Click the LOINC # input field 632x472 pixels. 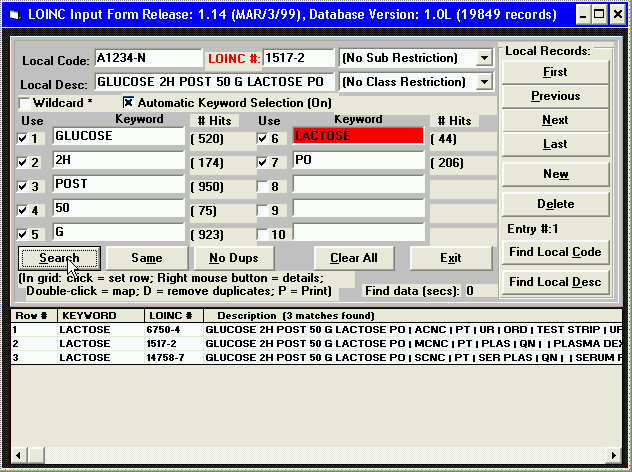point(298,58)
